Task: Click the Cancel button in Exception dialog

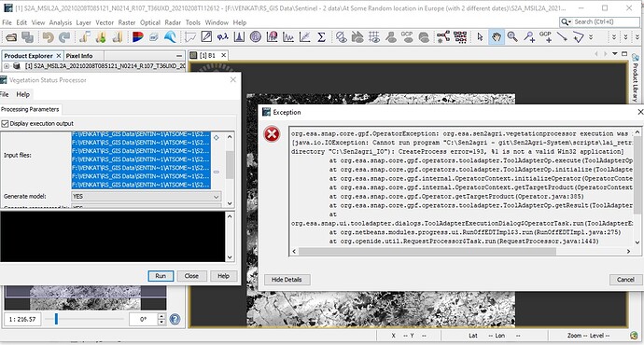Action: 625,280
